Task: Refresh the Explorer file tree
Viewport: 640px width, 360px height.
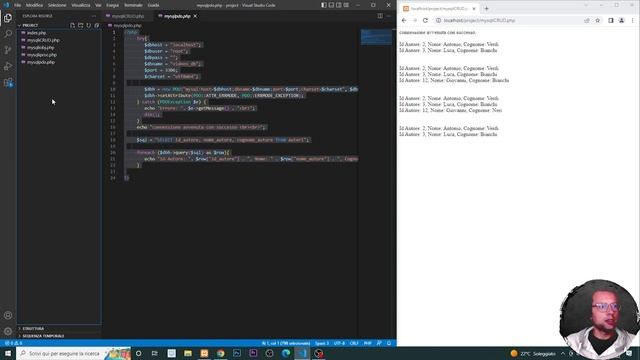Action: pos(89,25)
